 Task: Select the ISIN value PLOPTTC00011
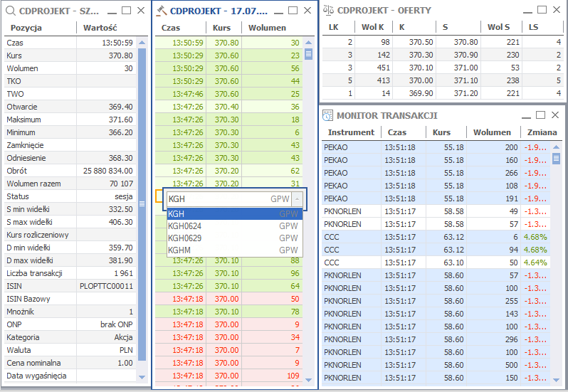pos(107,286)
